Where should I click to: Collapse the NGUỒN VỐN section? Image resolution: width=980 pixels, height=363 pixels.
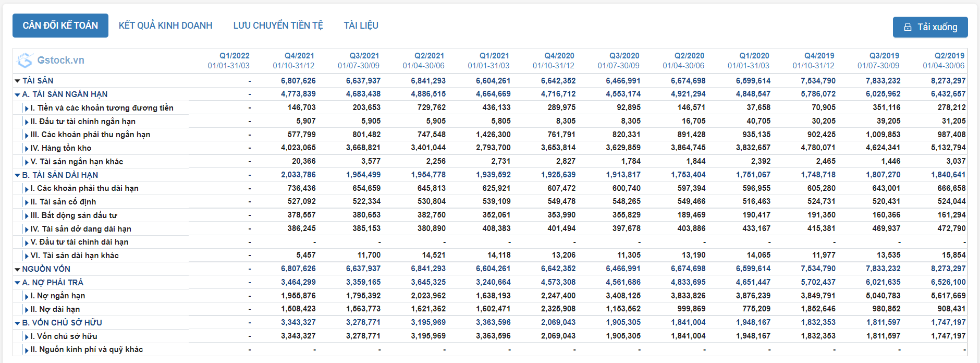coord(17,269)
